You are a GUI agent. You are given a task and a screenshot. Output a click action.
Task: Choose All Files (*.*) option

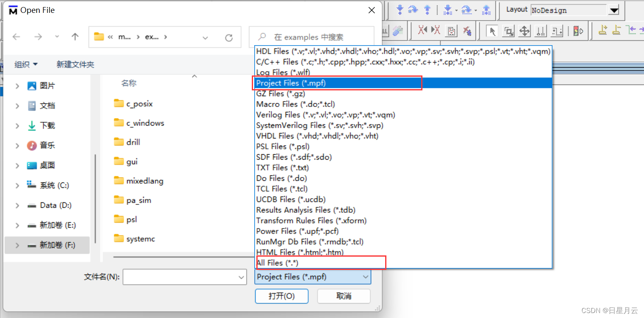pyautogui.click(x=403, y=263)
